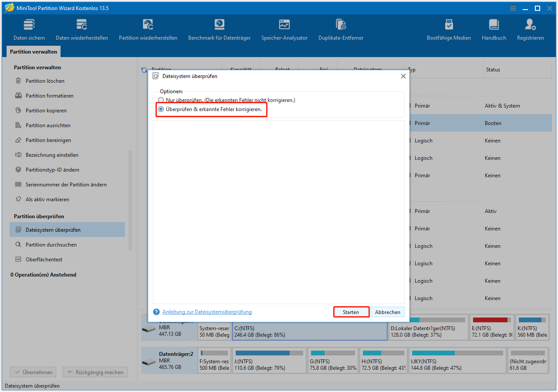
Task: Select Überprüfen & erkannte Fehler korrigieren
Action: point(161,109)
